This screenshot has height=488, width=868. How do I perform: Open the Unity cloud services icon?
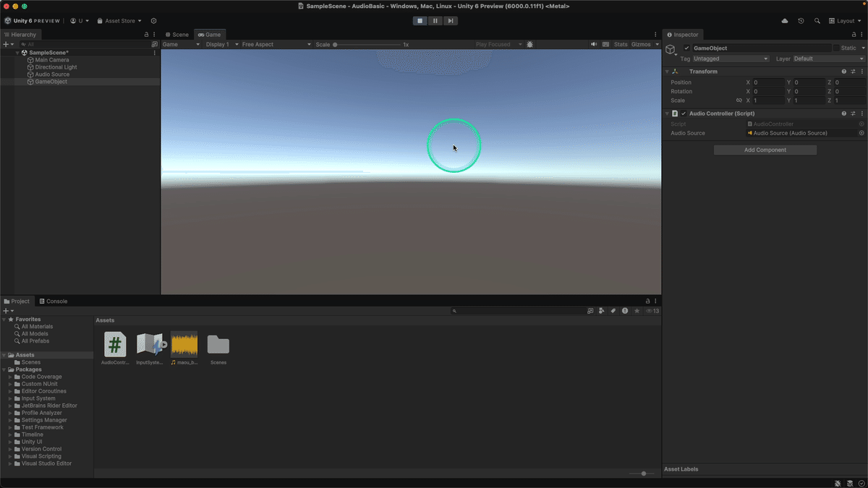click(x=784, y=20)
